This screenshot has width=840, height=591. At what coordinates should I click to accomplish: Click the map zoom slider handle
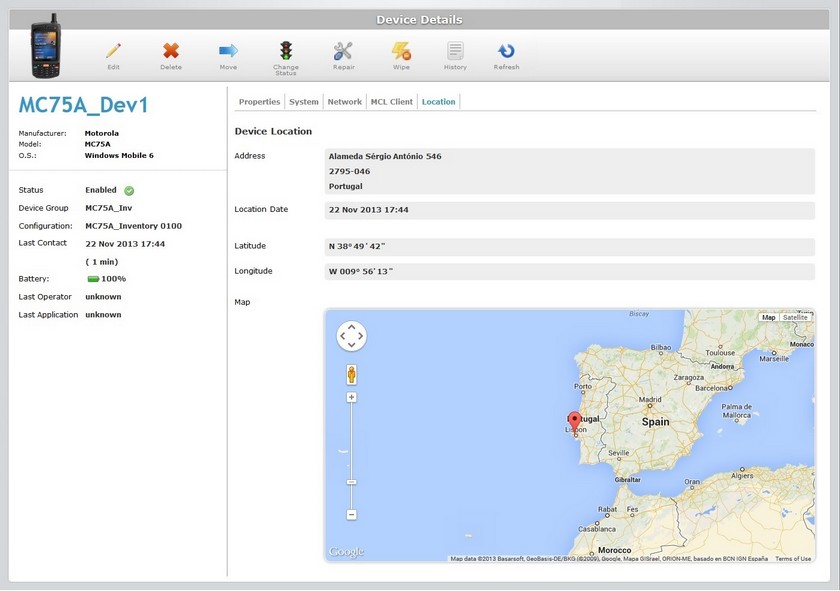351,482
